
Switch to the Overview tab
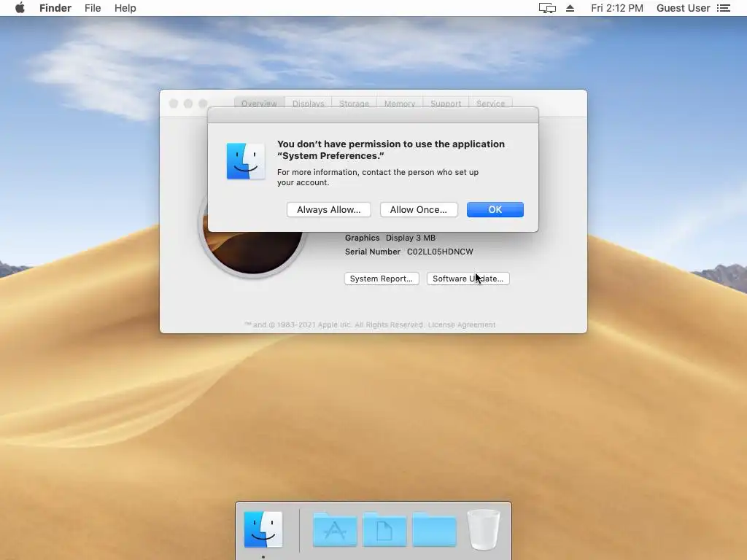(259, 103)
